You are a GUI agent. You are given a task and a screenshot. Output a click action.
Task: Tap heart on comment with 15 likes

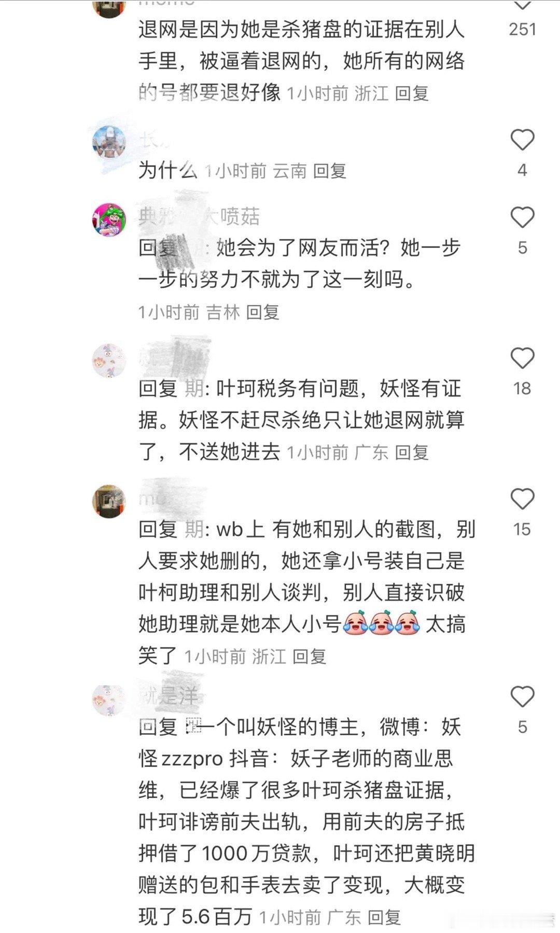tap(522, 499)
